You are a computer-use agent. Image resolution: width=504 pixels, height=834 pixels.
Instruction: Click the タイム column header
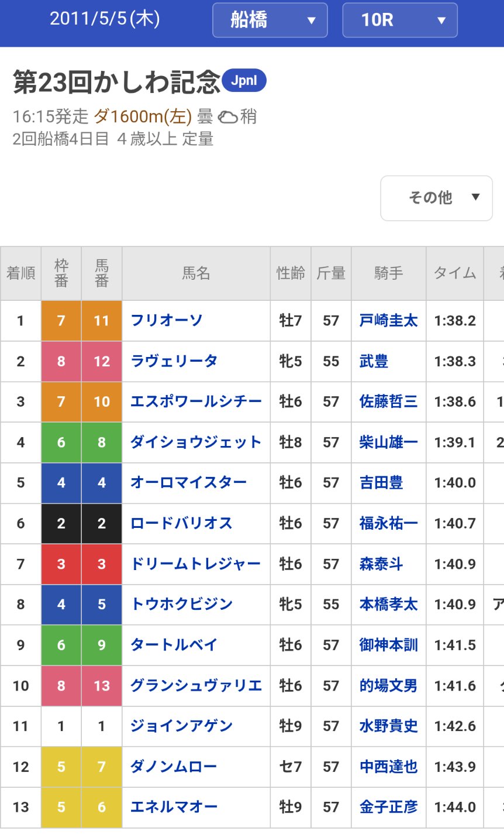click(x=455, y=273)
